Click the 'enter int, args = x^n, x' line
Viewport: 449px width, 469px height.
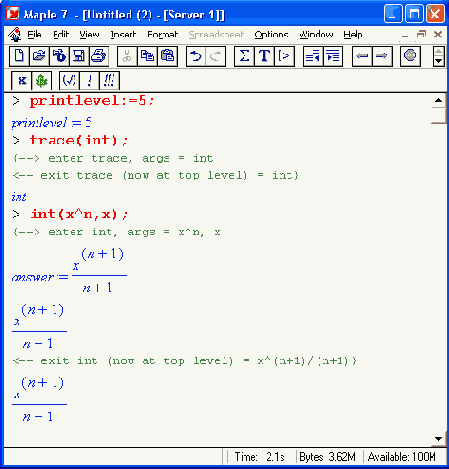coord(117,232)
